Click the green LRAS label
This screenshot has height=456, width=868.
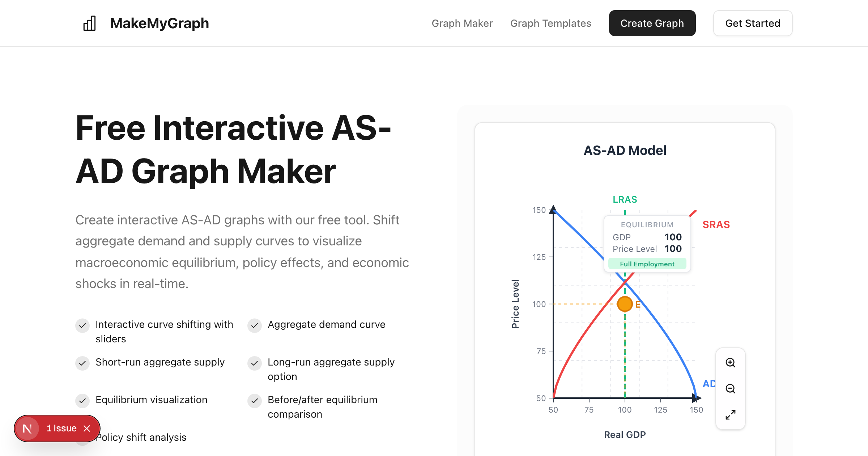(x=625, y=199)
